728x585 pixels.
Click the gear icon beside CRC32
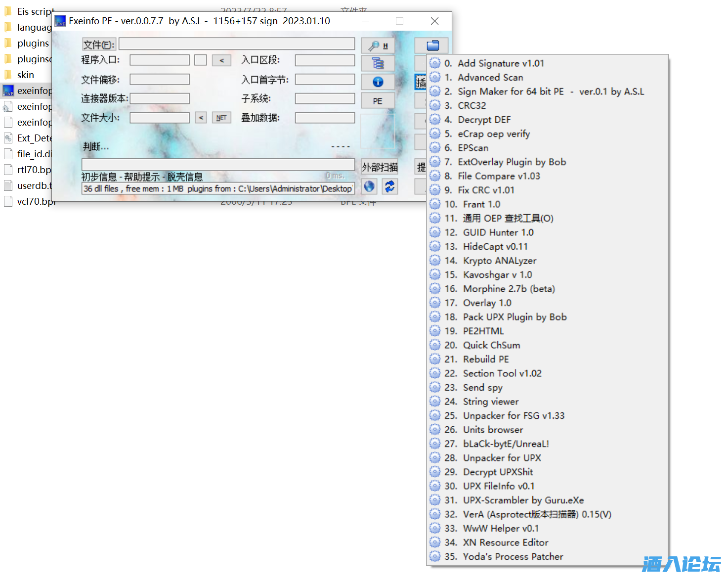click(435, 105)
